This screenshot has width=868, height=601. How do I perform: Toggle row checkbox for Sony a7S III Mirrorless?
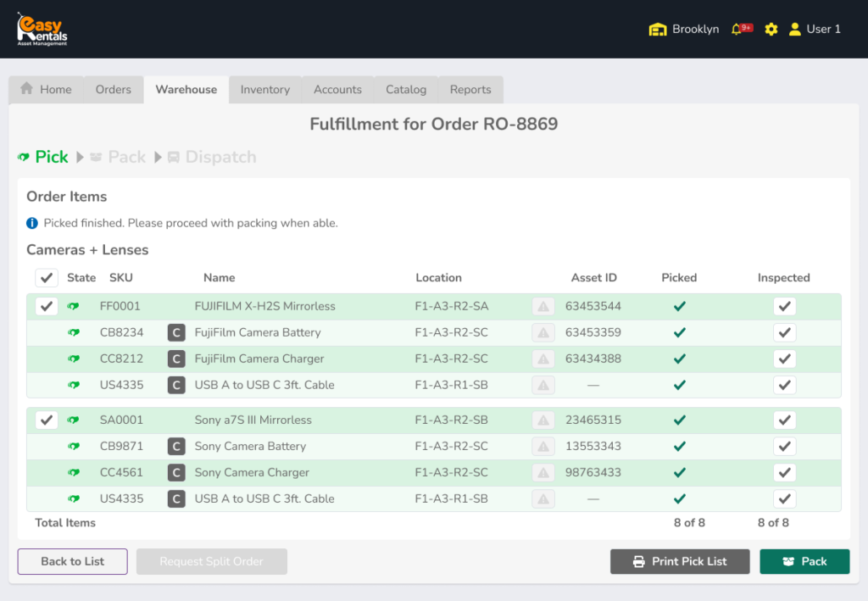tap(47, 420)
